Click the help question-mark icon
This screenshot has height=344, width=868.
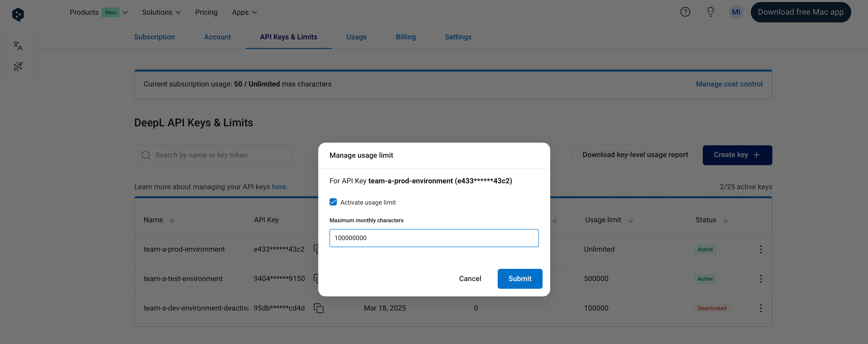click(x=685, y=12)
